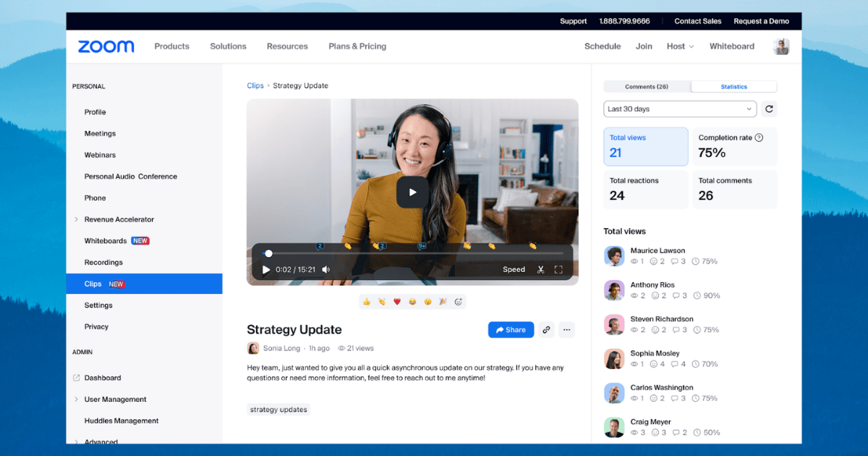
Task: Open Whiteboards in the sidebar
Action: click(x=106, y=241)
